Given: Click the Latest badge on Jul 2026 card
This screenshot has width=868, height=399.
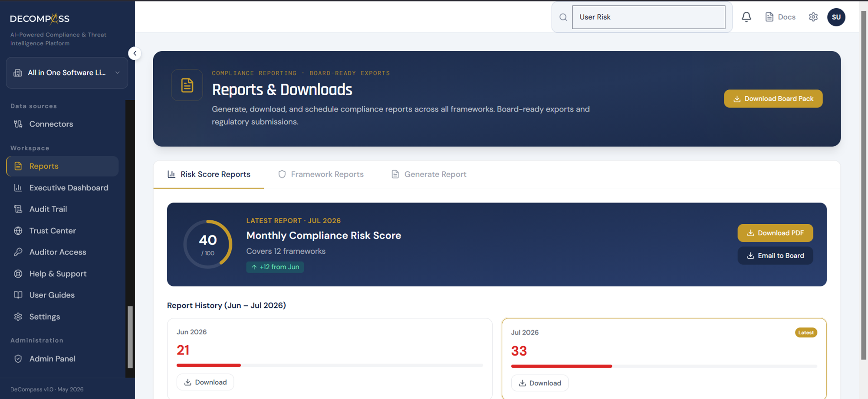Looking at the screenshot, I should coord(806,333).
